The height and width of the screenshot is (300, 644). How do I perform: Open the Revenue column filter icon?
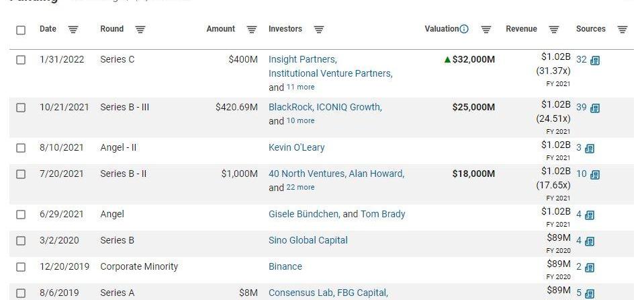553,30
